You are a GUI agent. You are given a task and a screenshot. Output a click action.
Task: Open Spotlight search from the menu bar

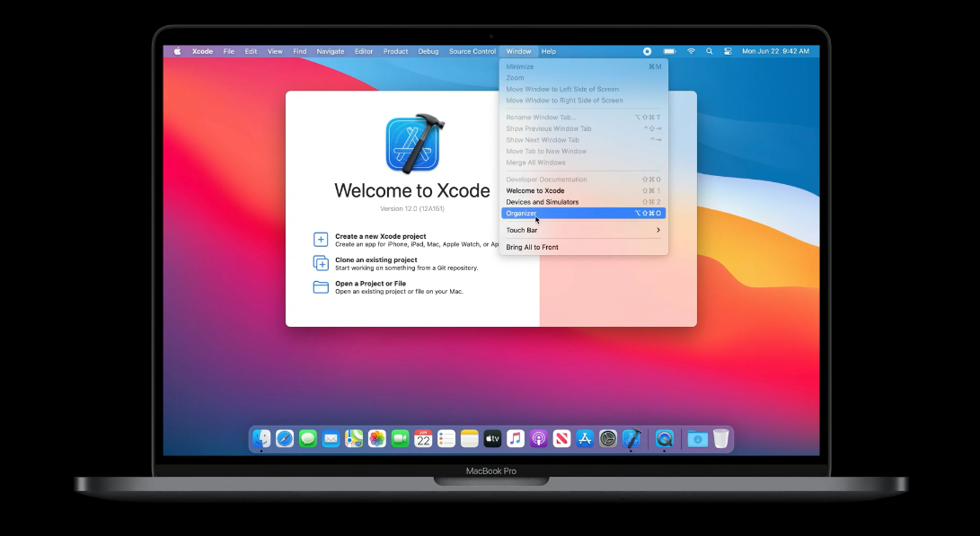tap(710, 51)
